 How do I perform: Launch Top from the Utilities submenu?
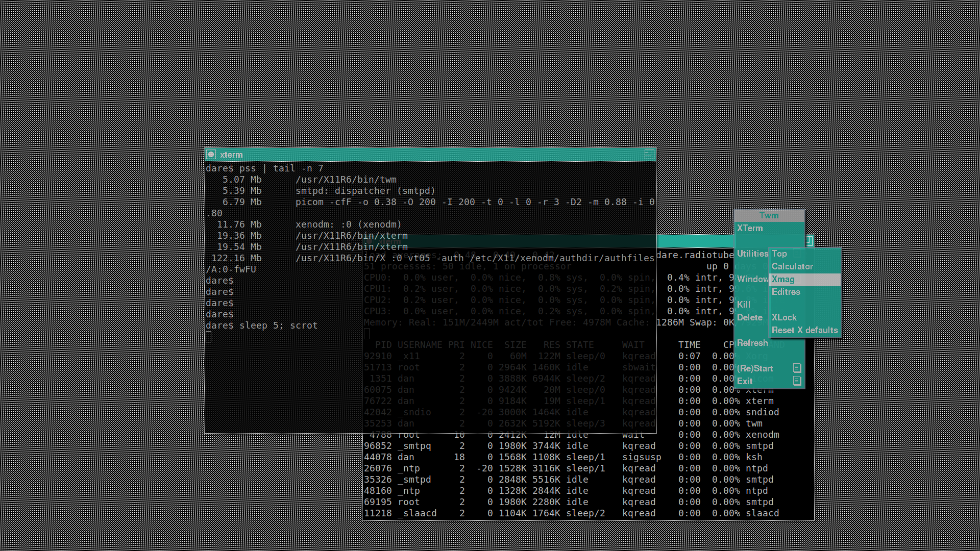779,254
